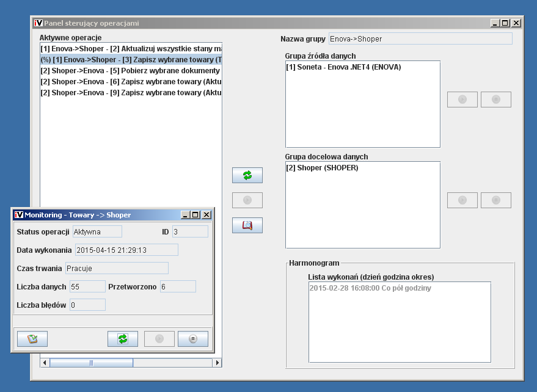This screenshot has width=537, height=392.
Task: Click the right arrow of the operations list scrollbar
Action: click(x=217, y=363)
